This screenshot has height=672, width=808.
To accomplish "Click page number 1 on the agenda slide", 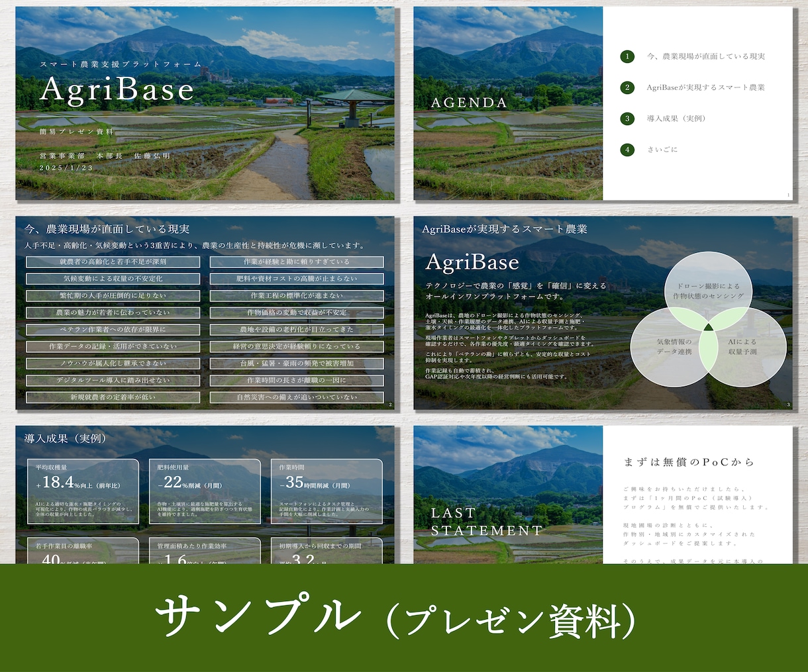I will (788, 195).
